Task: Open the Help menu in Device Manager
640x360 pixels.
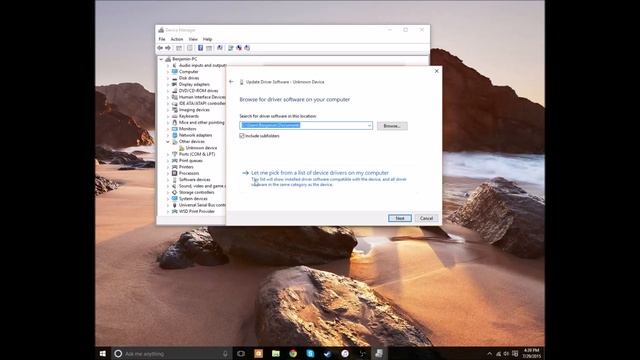Action: click(x=207, y=39)
